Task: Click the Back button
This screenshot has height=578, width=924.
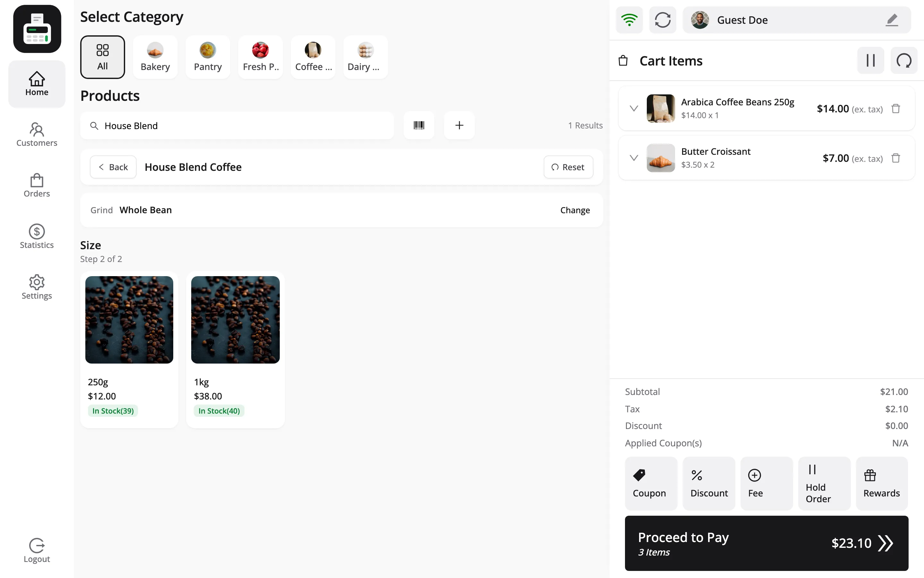Action: pyautogui.click(x=113, y=167)
